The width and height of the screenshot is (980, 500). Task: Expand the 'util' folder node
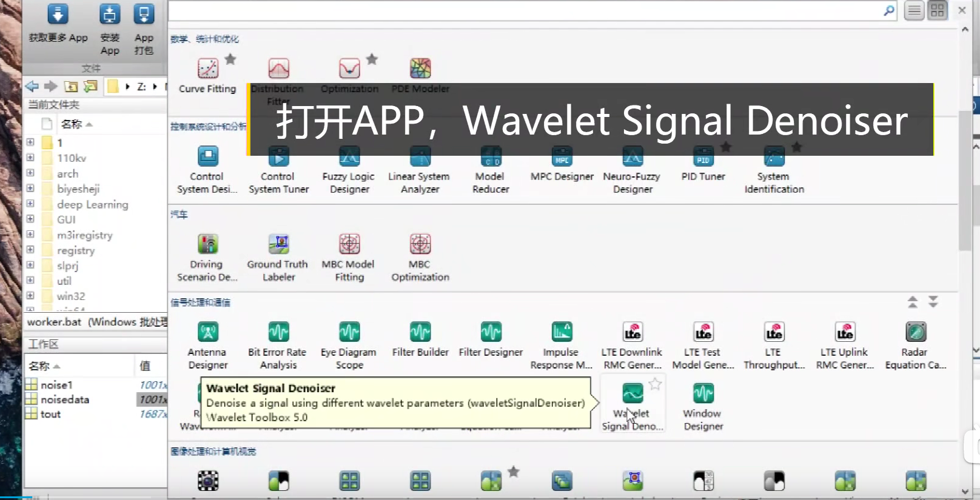coord(30,280)
